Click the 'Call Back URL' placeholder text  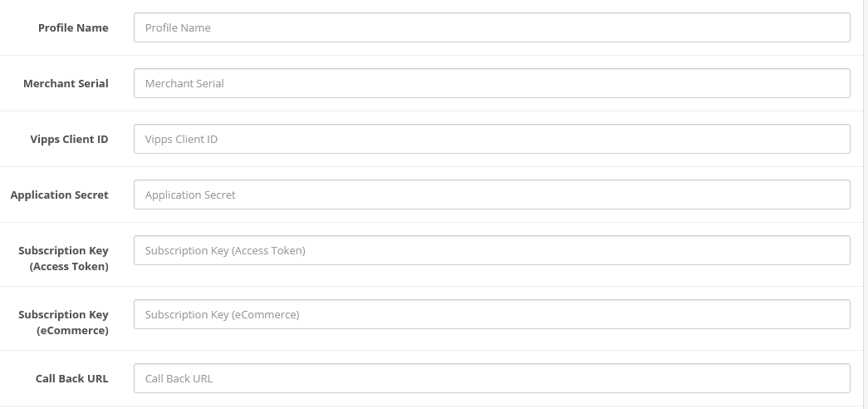coord(179,378)
